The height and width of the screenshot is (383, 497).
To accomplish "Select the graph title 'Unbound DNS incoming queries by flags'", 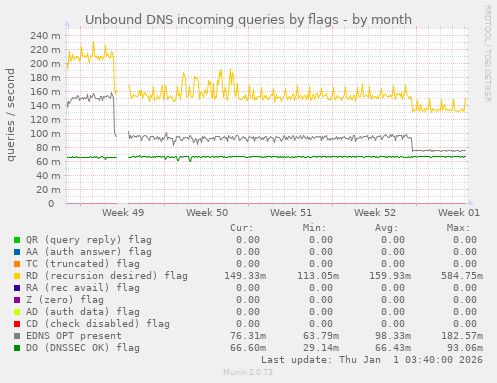I will [212, 20].
